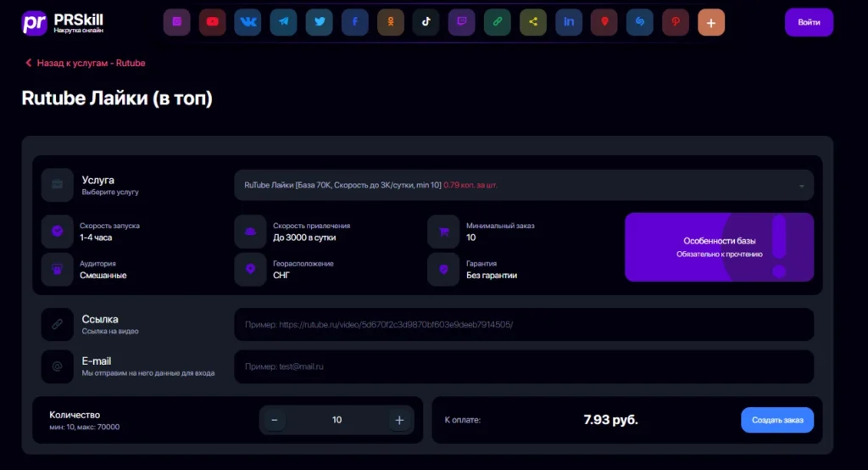Screen dimensions: 868x470
Task: Click the link icon beside Ссылка
Action: tap(57, 324)
